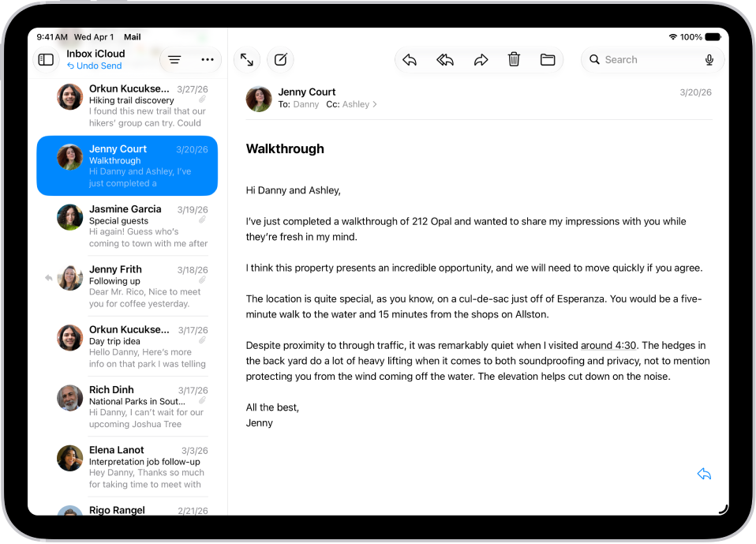This screenshot has height=544, width=756.
Task: Tap the 9:41 AM clock in status bar
Action: [52, 37]
